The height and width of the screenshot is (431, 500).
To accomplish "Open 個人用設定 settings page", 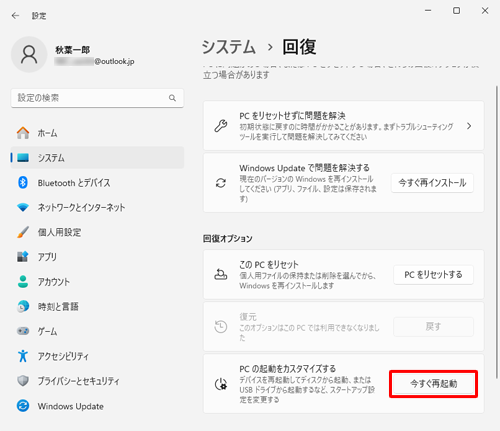I will pos(97,232).
